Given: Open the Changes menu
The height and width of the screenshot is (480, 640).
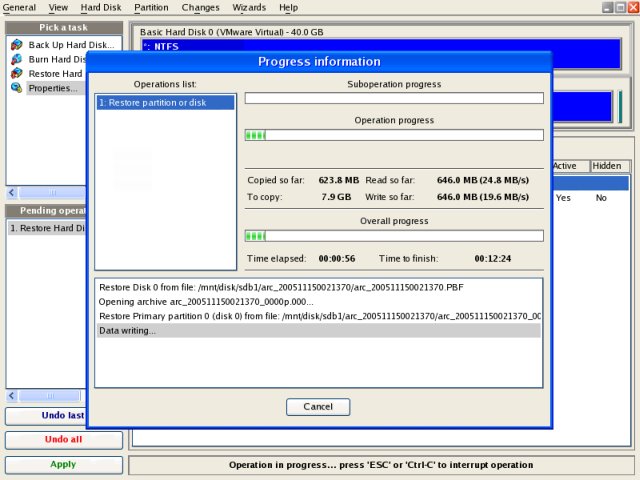Looking at the screenshot, I should [200, 7].
